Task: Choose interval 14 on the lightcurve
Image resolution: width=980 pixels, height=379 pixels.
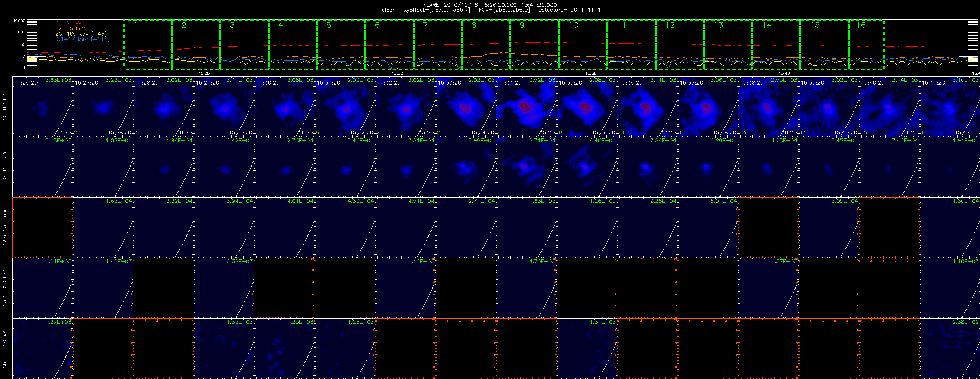Action: point(776,44)
